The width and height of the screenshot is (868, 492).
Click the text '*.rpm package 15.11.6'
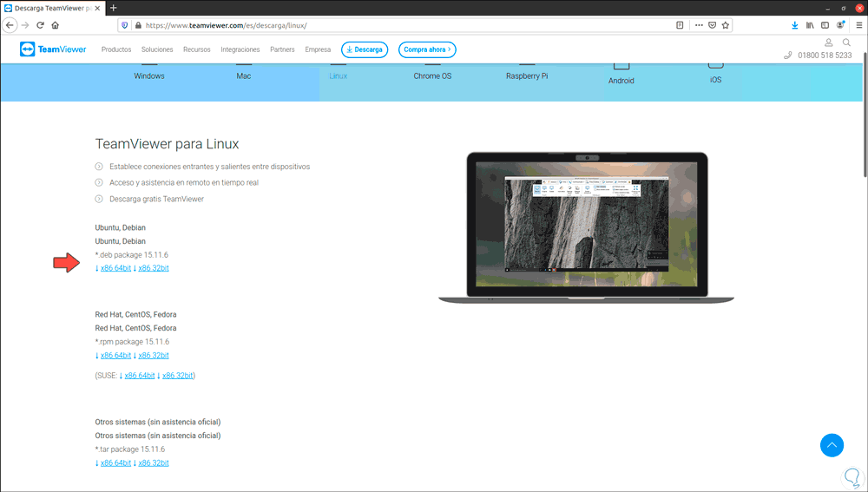point(132,342)
